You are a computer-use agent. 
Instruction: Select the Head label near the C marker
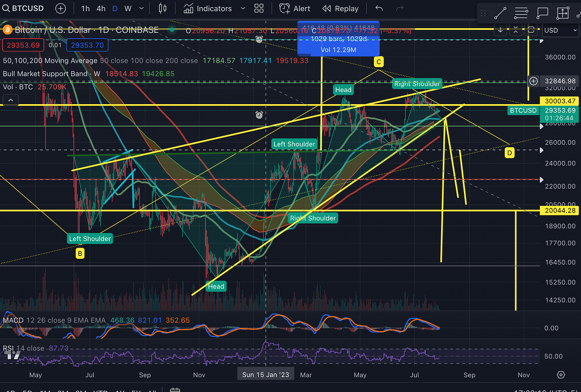click(343, 90)
